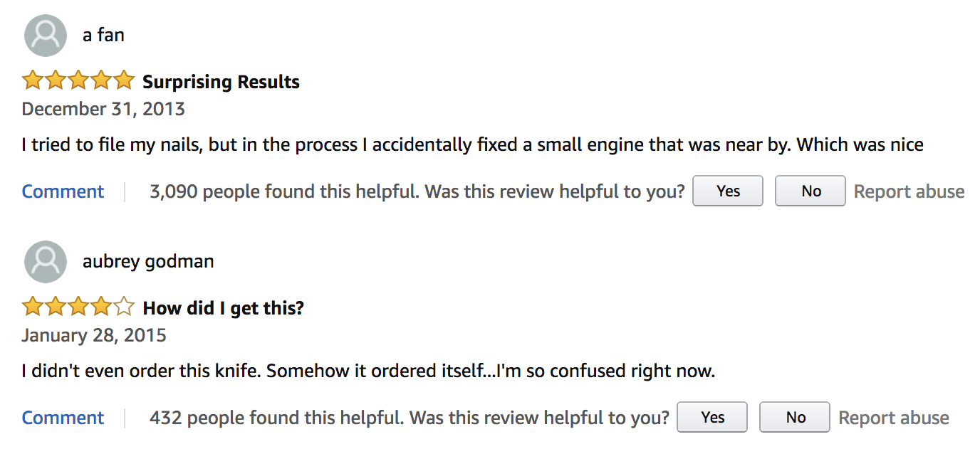Open the 'a fan' reviewer profile name
The width and height of the screenshot is (980, 454).
(x=103, y=35)
